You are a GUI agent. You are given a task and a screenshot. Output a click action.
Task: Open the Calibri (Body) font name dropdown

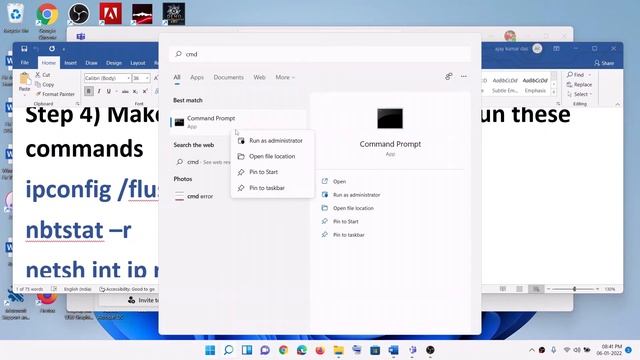click(x=128, y=78)
